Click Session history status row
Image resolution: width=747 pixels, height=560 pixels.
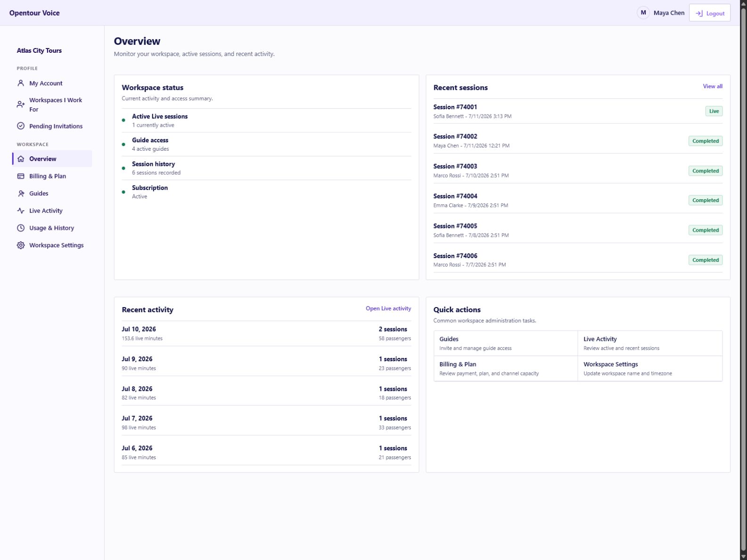[x=266, y=168]
